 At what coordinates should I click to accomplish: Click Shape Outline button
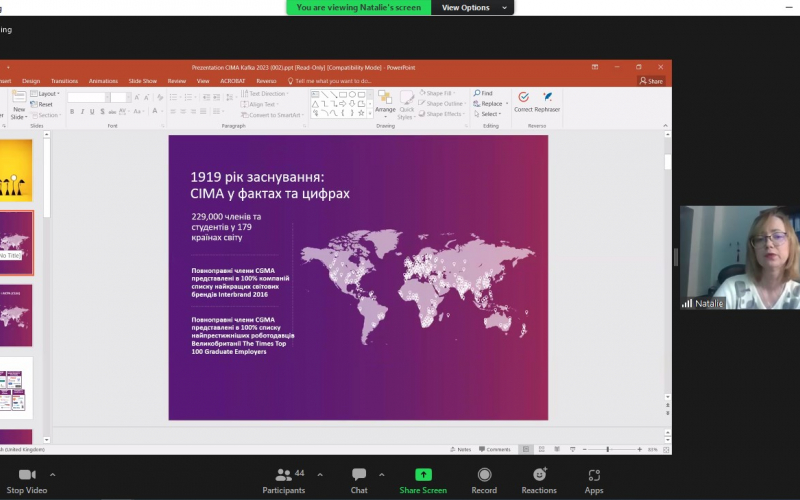pos(442,104)
